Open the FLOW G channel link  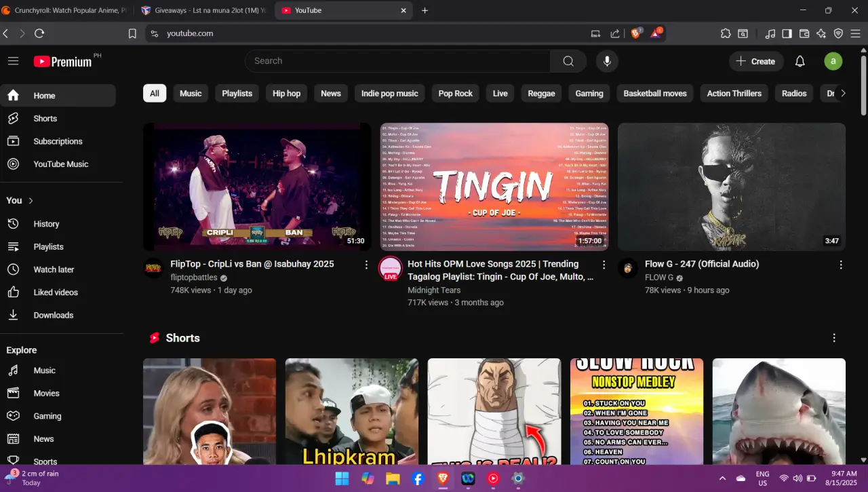[x=659, y=278]
